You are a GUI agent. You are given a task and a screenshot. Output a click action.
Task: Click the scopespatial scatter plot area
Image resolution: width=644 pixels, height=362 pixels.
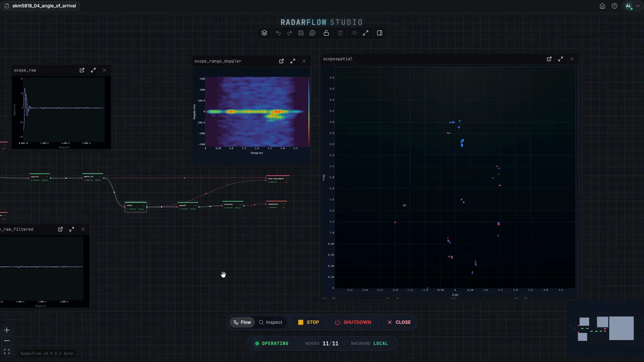[455, 177]
